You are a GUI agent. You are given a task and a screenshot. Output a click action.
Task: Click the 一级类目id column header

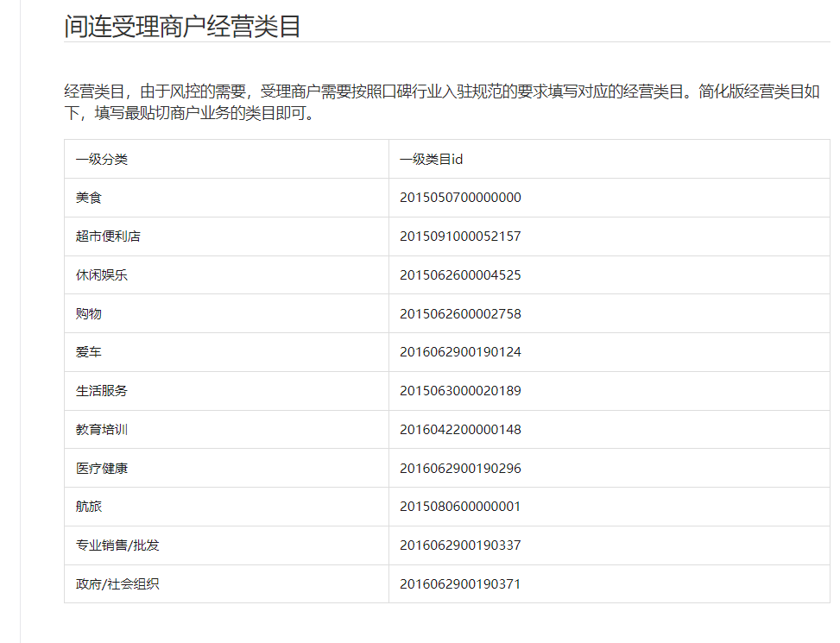click(432, 160)
